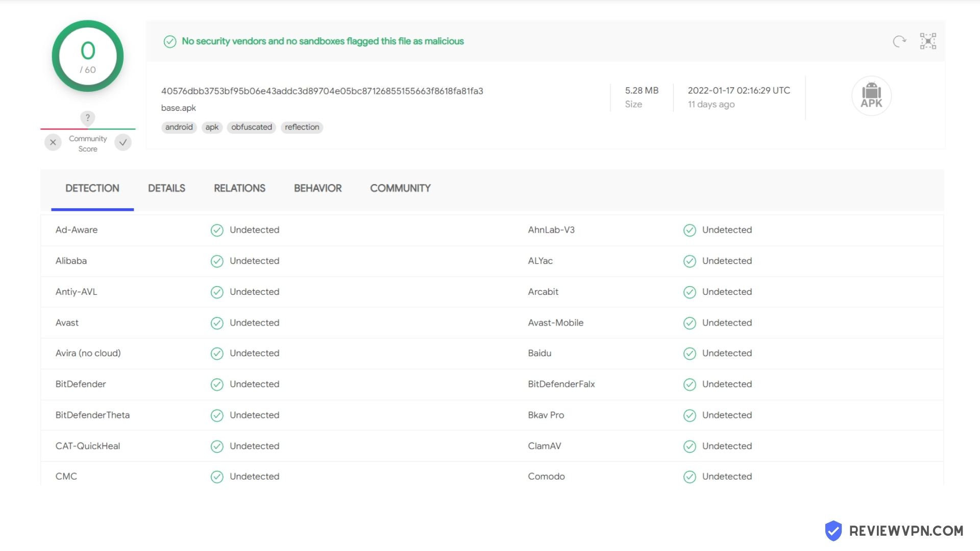
Task: Click the Bkav Pro vendor name
Action: pos(546,415)
